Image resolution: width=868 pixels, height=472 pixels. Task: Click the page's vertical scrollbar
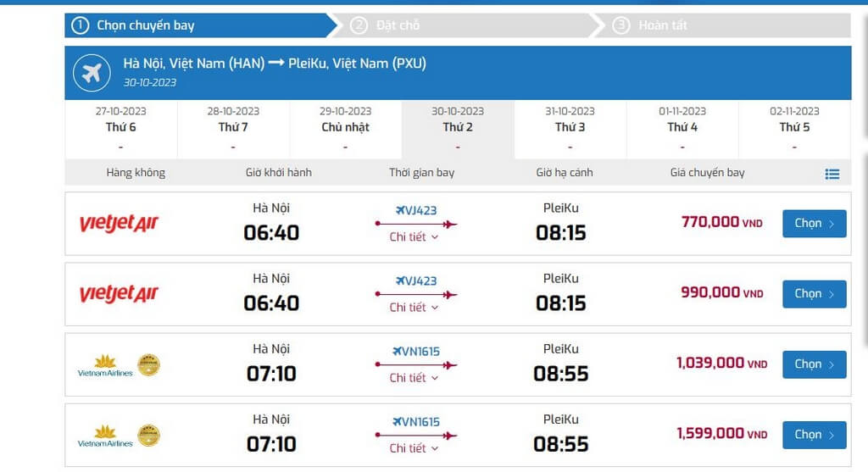[863, 212]
